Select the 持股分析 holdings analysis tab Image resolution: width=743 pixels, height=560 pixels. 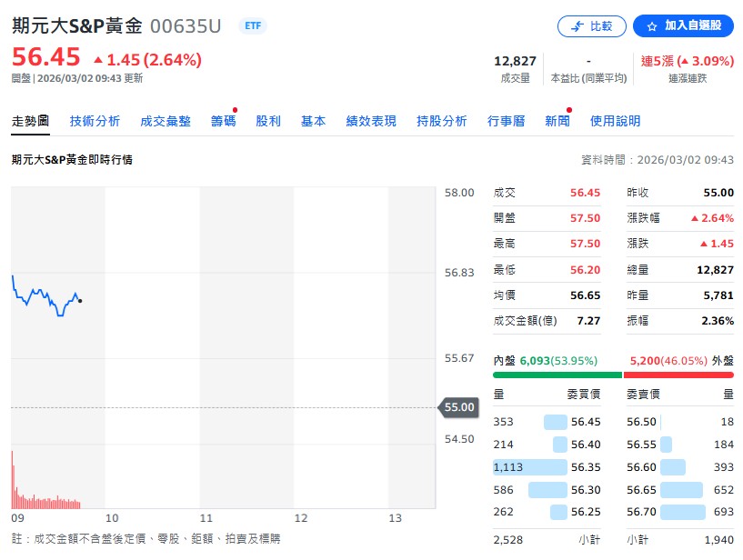(x=442, y=119)
